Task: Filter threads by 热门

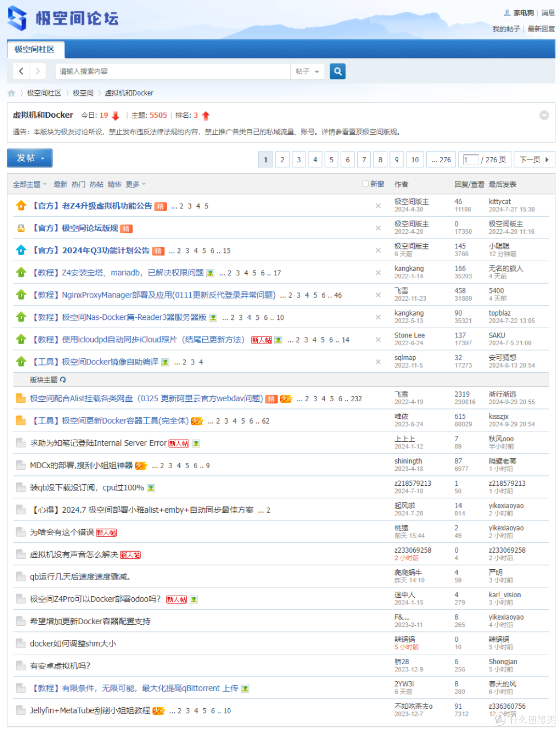Action: pos(78,184)
